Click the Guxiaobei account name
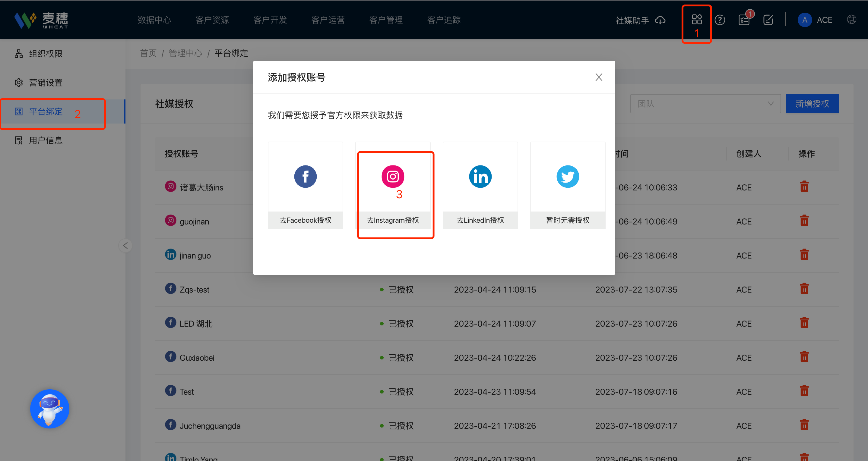The image size is (868, 461). click(x=197, y=358)
